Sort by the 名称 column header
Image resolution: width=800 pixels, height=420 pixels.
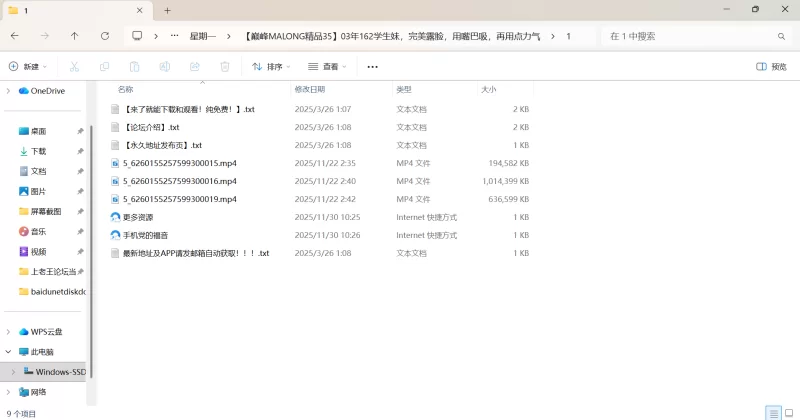[126, 89]
